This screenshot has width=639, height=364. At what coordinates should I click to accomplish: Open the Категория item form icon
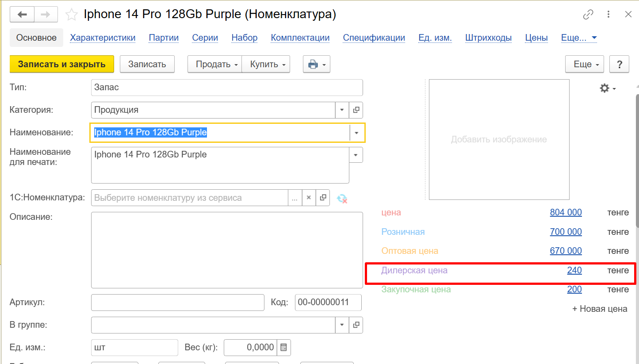pyautogui.click(x=356, y=110)
